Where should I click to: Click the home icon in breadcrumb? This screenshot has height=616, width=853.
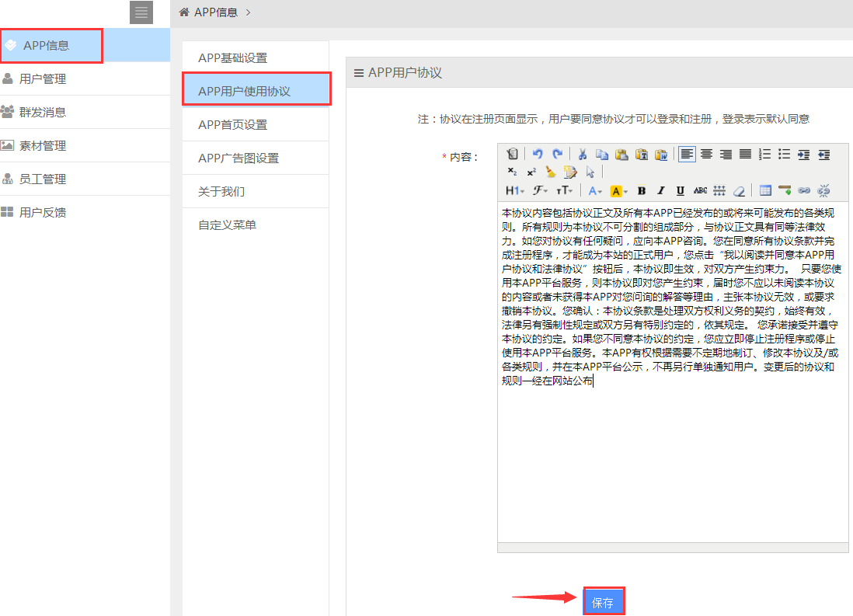click(184, 12)
